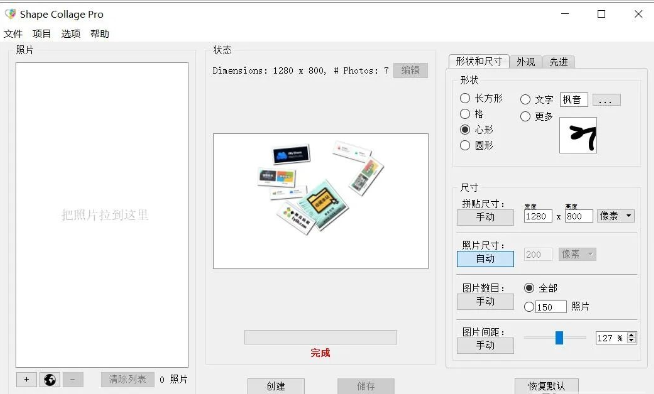Open the 项目 menu
654x394 pixels.
click(42, 34)
